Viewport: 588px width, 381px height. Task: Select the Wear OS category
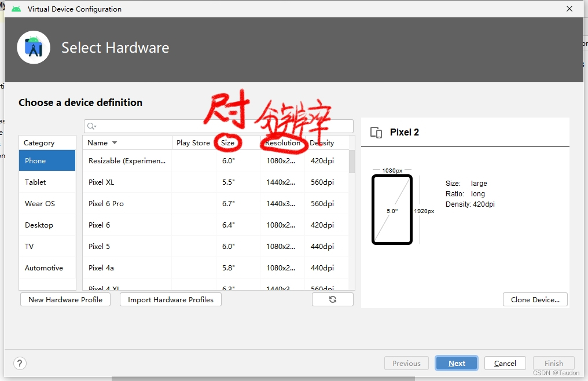(47, 203)
